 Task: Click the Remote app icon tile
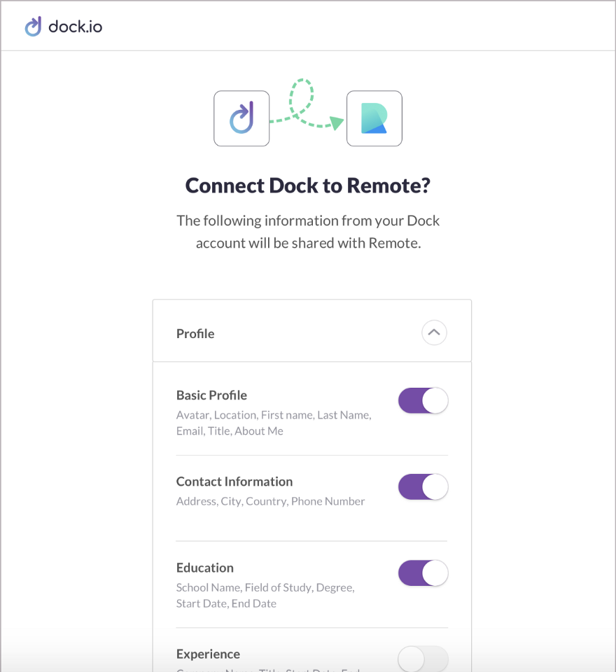tap(374, 118)
